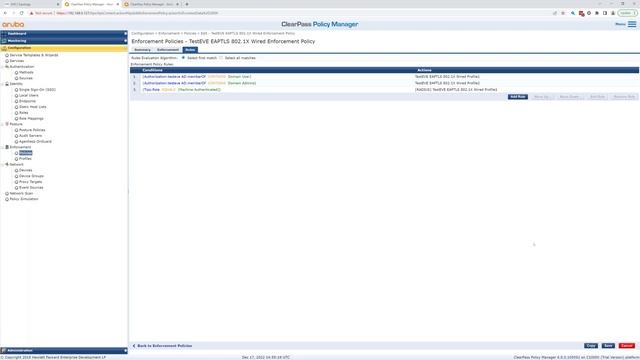Select rule 3 with Machine Authenticated condition
The width and height of the screenshot is (640, 360).
384,90
